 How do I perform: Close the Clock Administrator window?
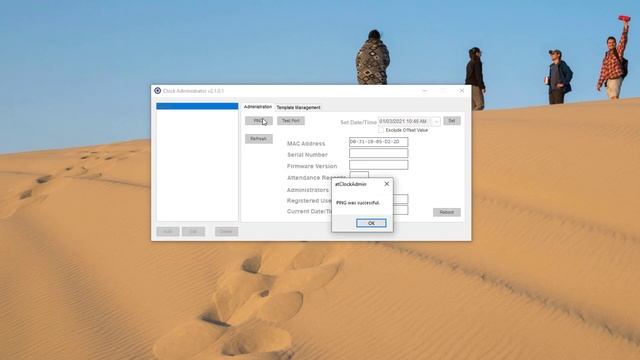click(462, 91)
